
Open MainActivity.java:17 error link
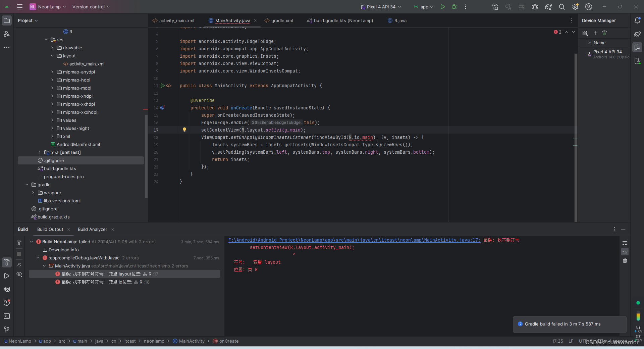pos(354,240)
